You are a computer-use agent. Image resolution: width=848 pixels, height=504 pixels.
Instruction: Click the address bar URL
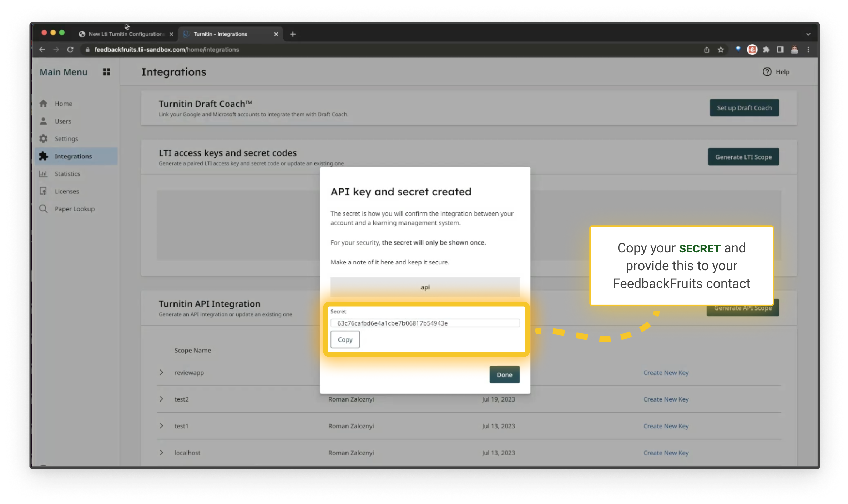[167, 50]
